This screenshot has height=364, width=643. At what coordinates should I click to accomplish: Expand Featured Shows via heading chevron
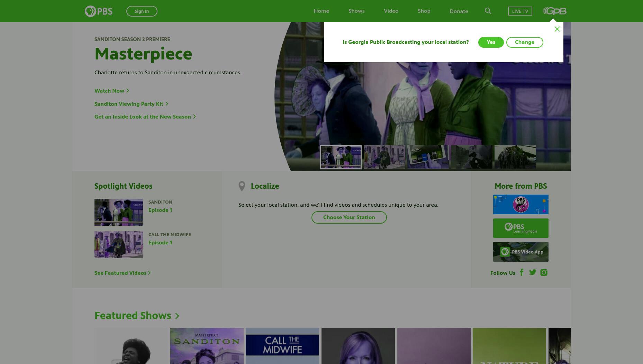tap(177, 316)
